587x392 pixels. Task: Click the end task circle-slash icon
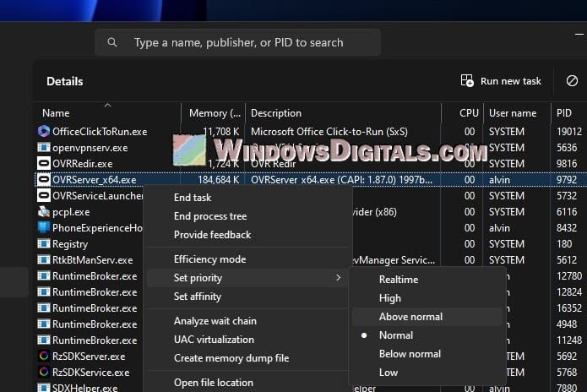click(x=572, y=81)
